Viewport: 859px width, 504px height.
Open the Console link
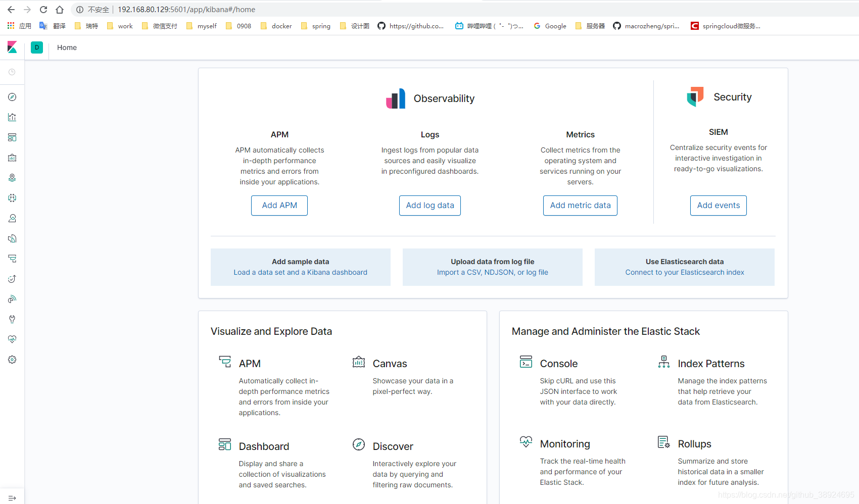(x=558, y=364)
